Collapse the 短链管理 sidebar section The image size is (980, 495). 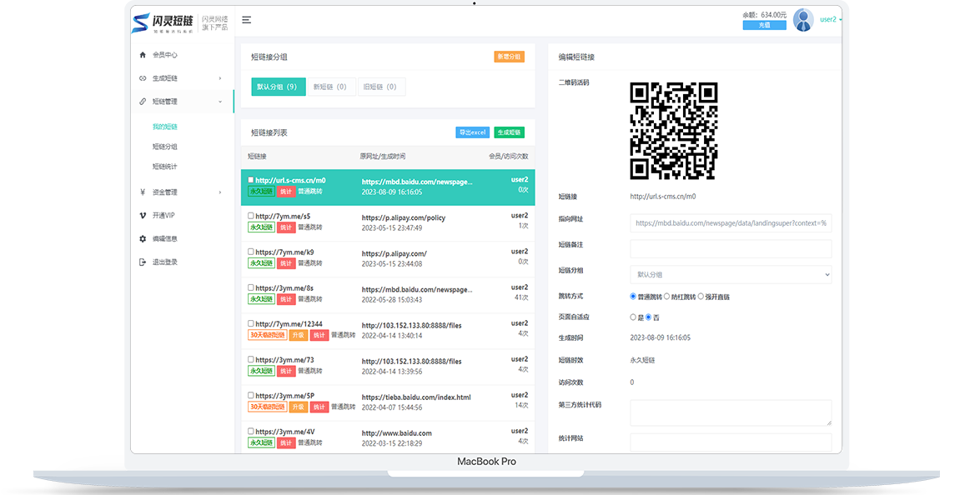click(x=220, y=102)
